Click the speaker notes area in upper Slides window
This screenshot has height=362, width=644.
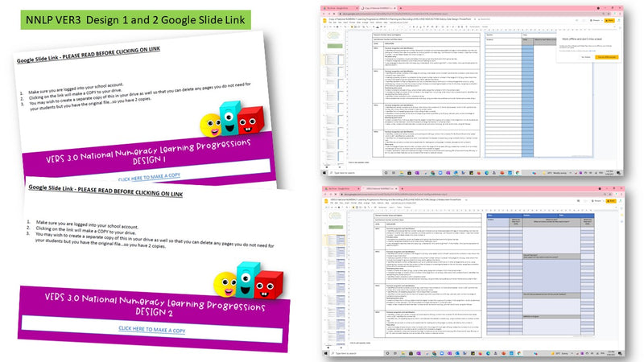[359, 162]
